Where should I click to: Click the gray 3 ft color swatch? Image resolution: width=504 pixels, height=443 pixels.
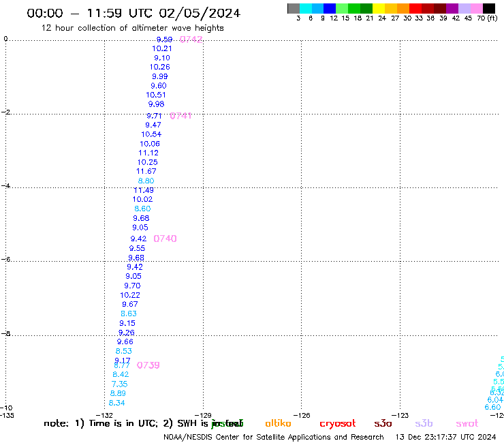pos(294,8)
